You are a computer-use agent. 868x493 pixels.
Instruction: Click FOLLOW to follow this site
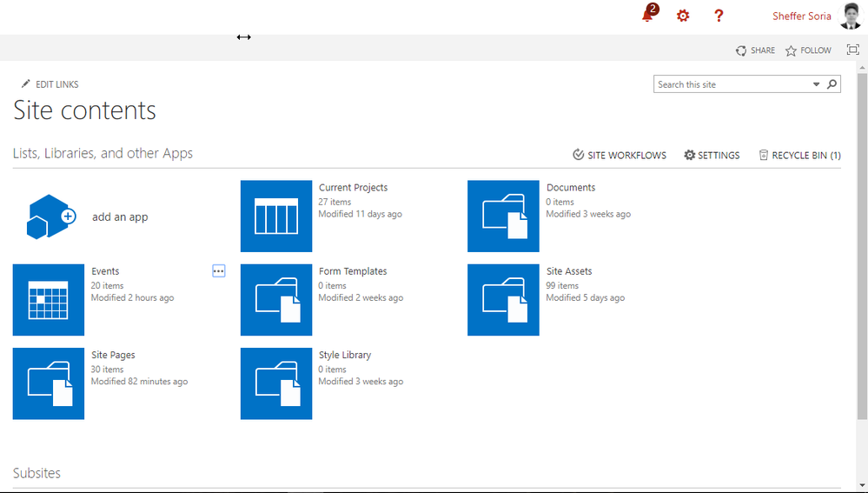point(808,50)
